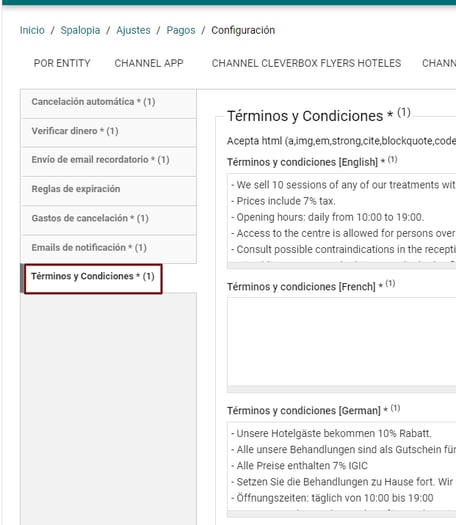Focus the empty French terms textarea

[x=341, y=342]
